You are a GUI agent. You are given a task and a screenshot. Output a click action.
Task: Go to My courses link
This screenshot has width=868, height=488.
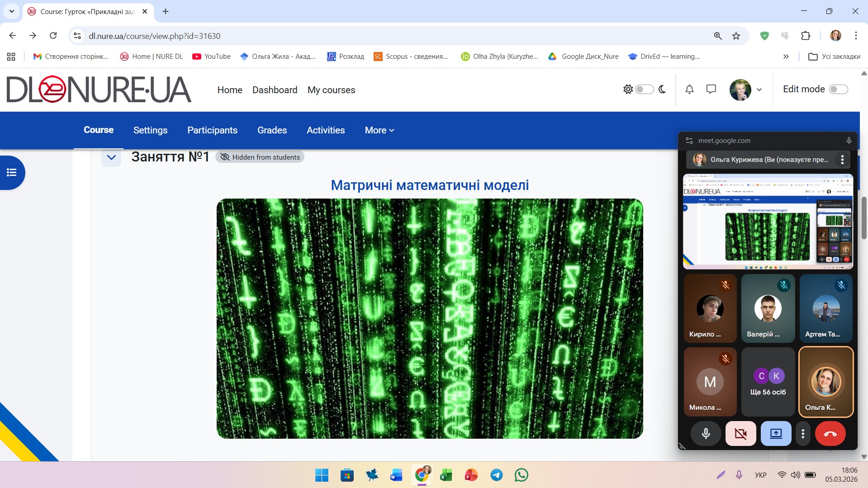[x=331, y=90]
